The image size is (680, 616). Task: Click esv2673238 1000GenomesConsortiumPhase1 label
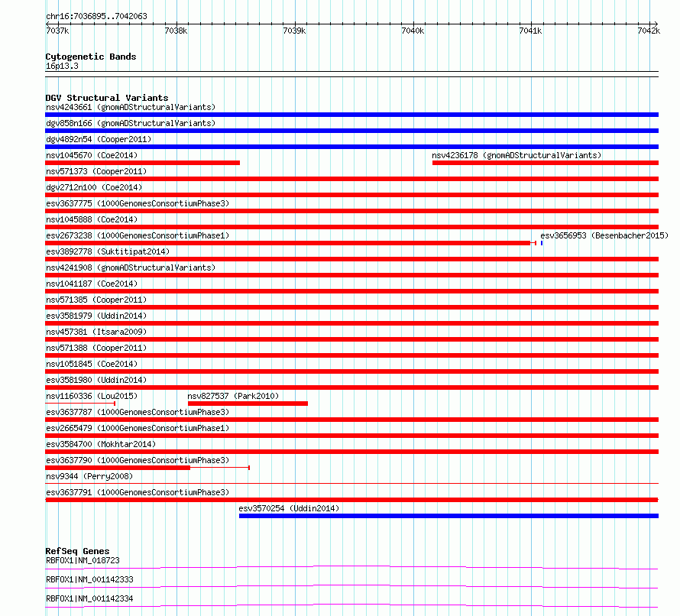coord(138,235)
